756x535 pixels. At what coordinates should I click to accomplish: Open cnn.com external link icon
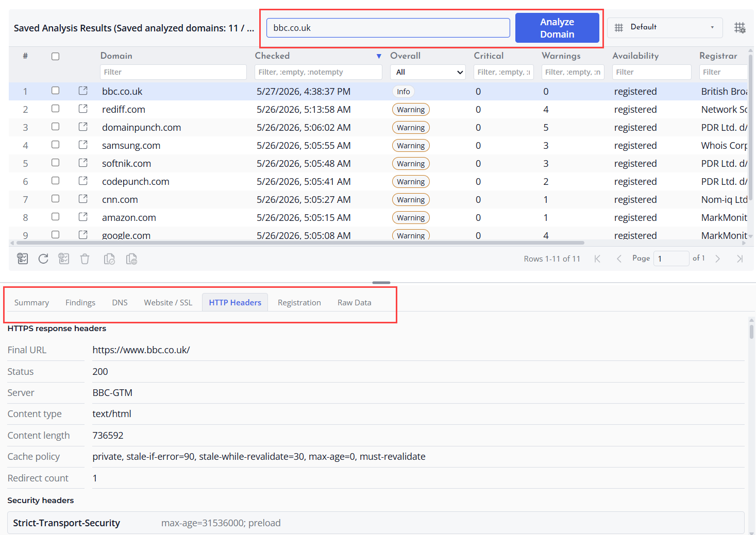83,199
